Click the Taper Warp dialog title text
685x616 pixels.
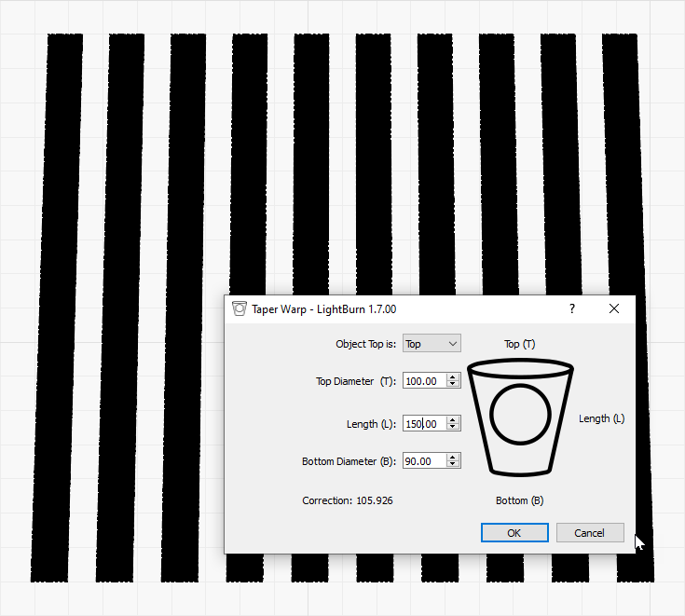323,308
